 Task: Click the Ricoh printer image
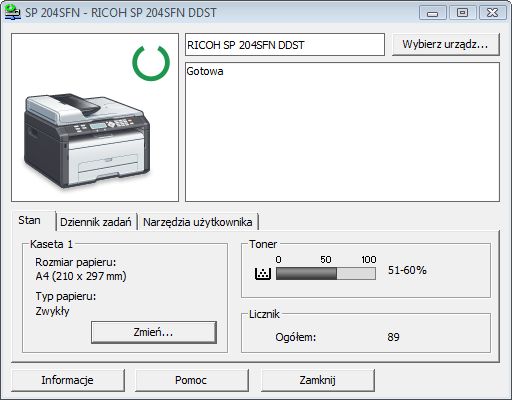tap(87, 141)
